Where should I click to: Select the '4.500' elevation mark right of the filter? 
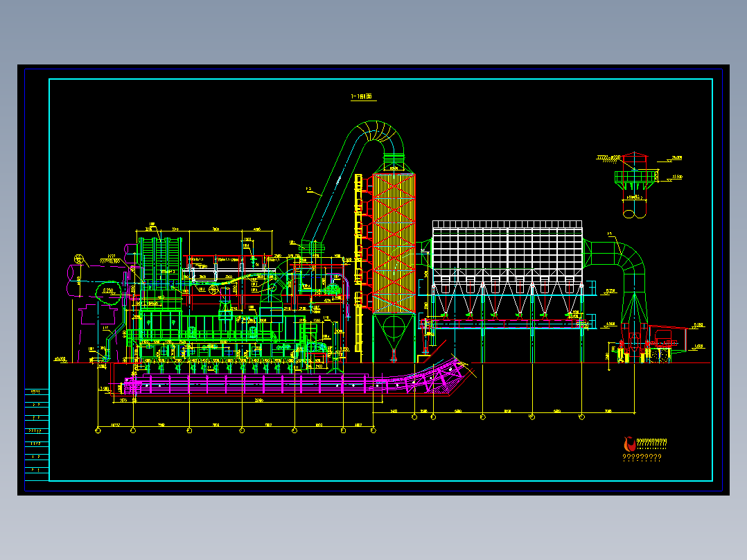point(610,324)
